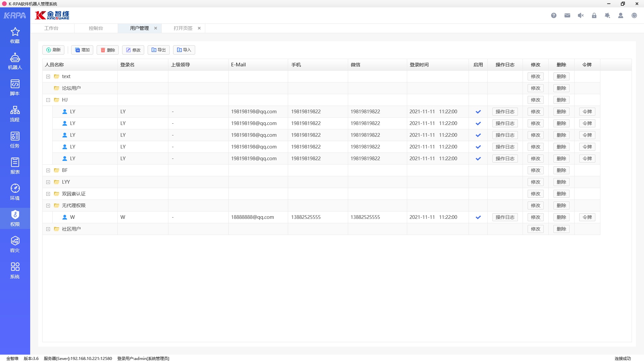The width and height of the screenshot is (644, 362).
Task: Close the 打开页签 tab
Action: 199,28
